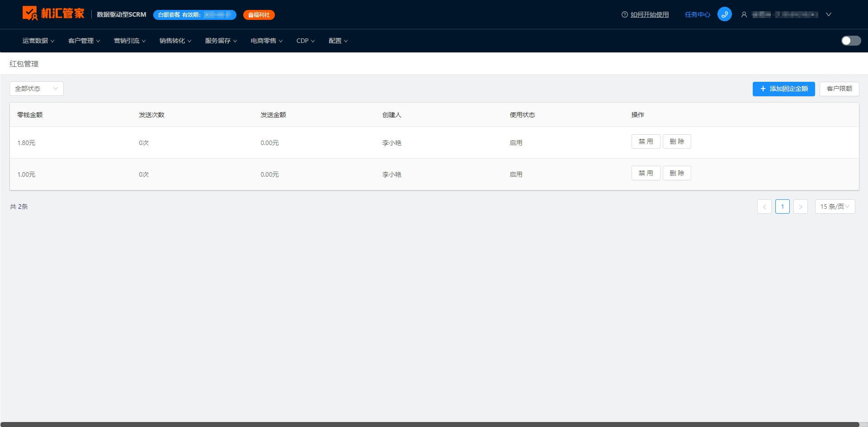Screen dimensions: 868x427
Task: Open the 营销引流 menu
Action: click(x=130, y=41)
